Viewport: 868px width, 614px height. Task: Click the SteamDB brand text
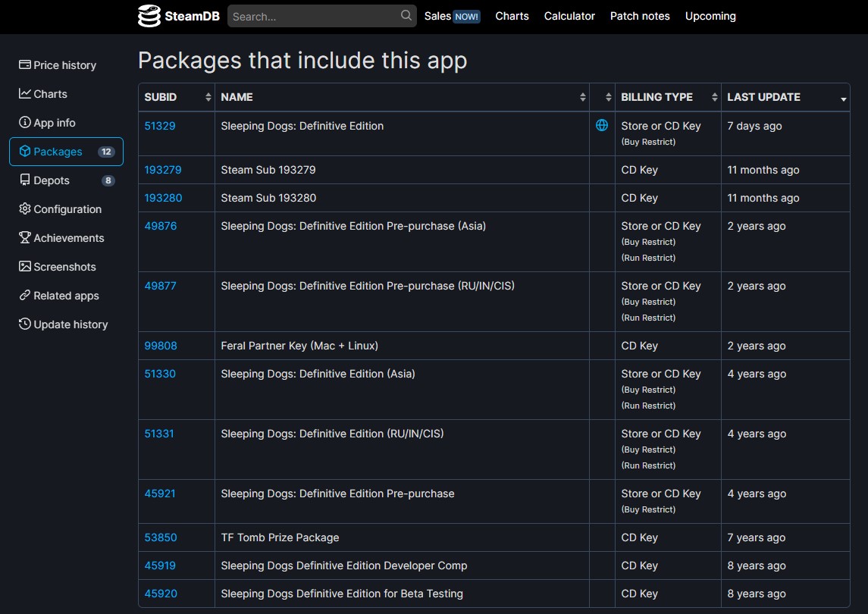pyautogui.click(x=192, y=16)
